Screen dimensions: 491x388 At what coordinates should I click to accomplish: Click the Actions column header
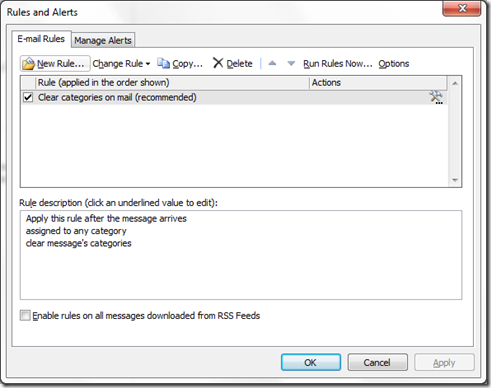coord(378,83)
